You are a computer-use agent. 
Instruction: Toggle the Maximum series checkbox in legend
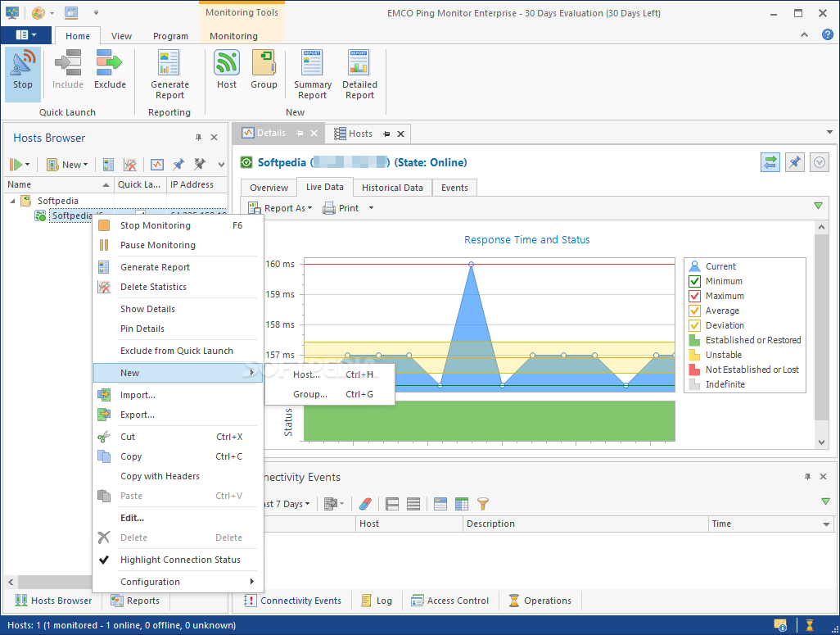point(695,296)
